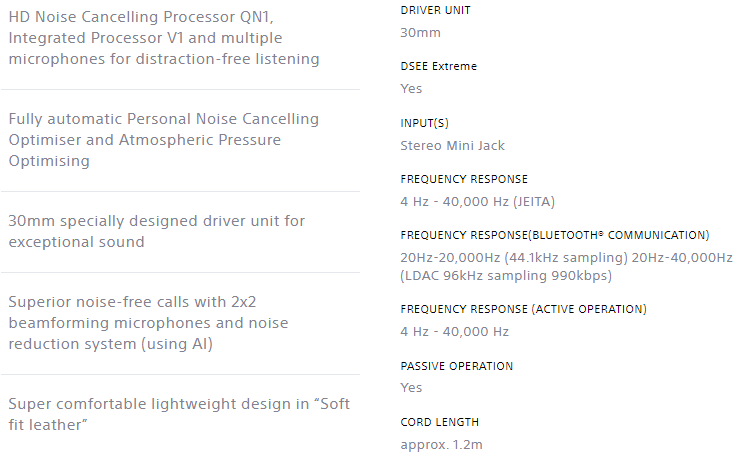
Task: Click the DRIVER UNIT spec heading
Action: pyautogui.click(x=435, y=10)
